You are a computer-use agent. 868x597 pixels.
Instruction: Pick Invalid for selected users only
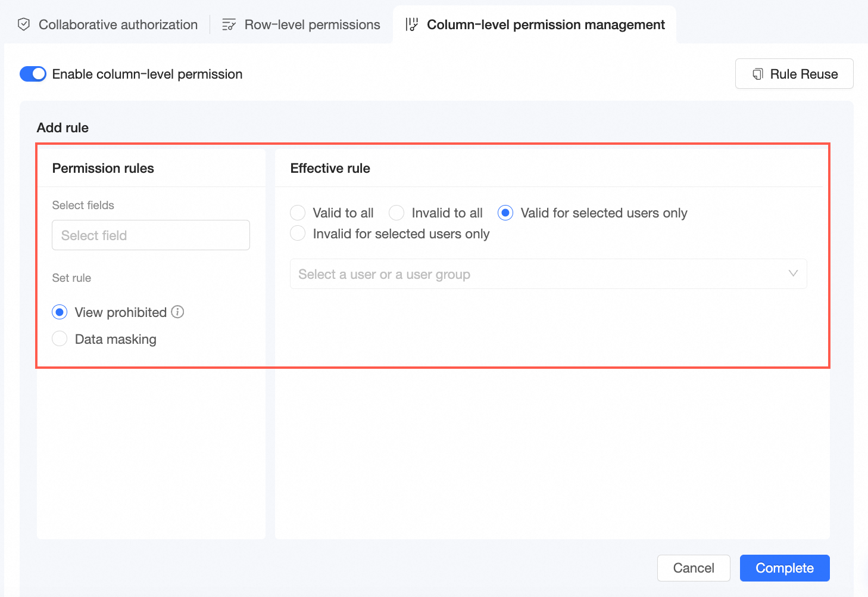coord(298,234)
